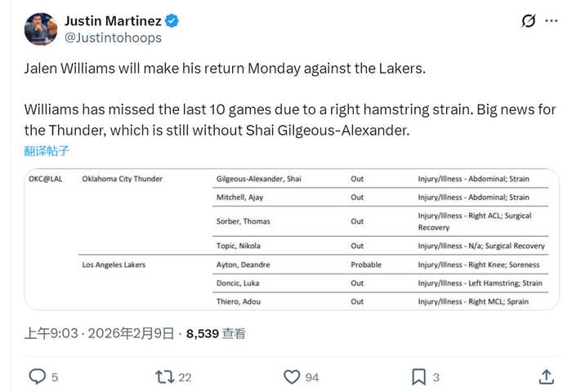
Task: Click the Grok icon on the post
Action: click(528, 20)
